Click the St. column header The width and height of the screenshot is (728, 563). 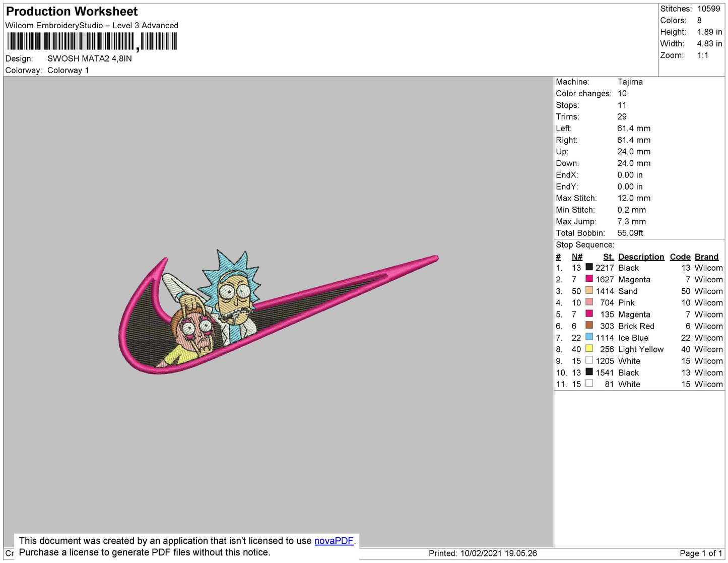click(x=608, y=257)
